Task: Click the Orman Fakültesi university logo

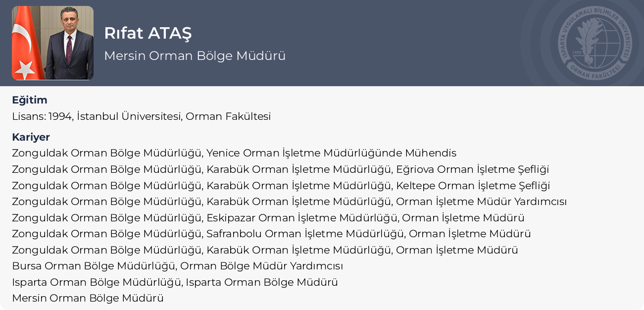Action: click(594, 44)
